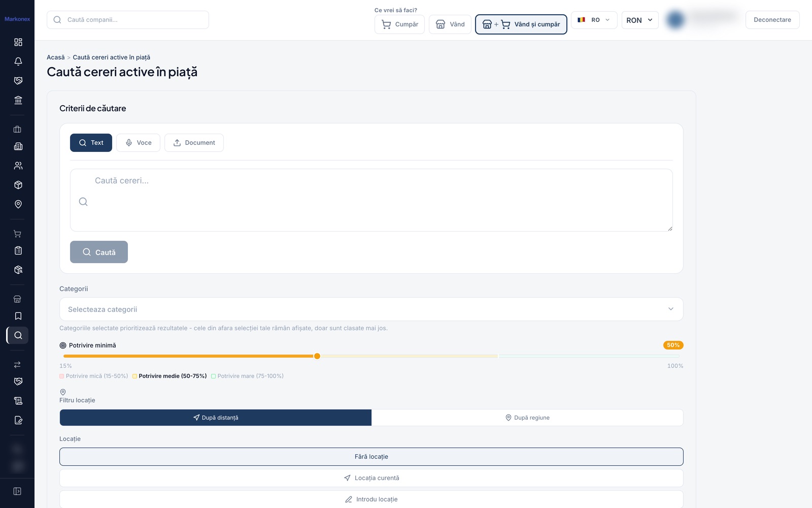
Task: Open the bank building icon in sidebar
Action: 18,100
